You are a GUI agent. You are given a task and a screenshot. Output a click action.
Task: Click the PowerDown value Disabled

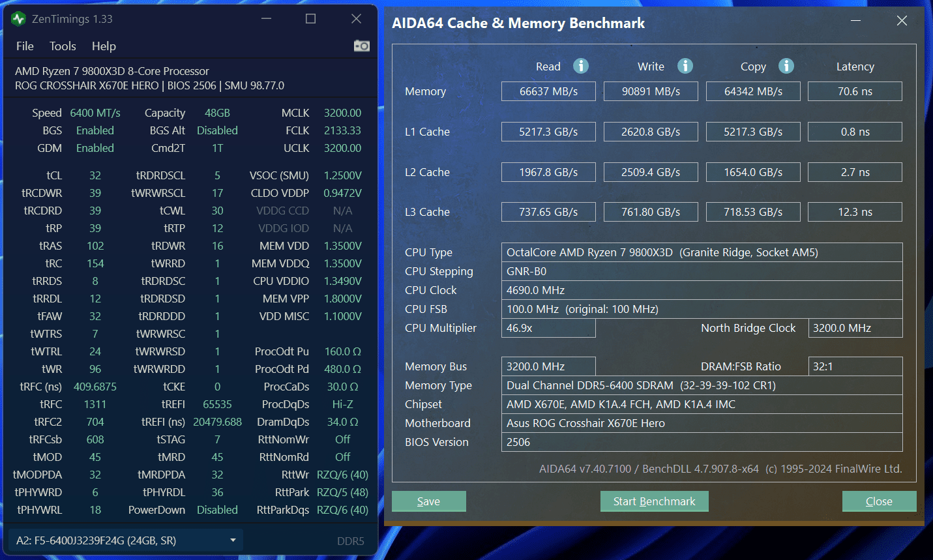pos(217,510)
